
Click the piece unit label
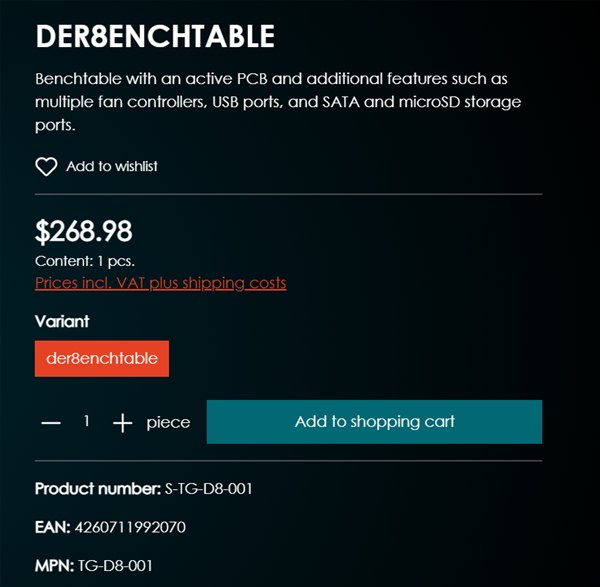click(168, 423)
